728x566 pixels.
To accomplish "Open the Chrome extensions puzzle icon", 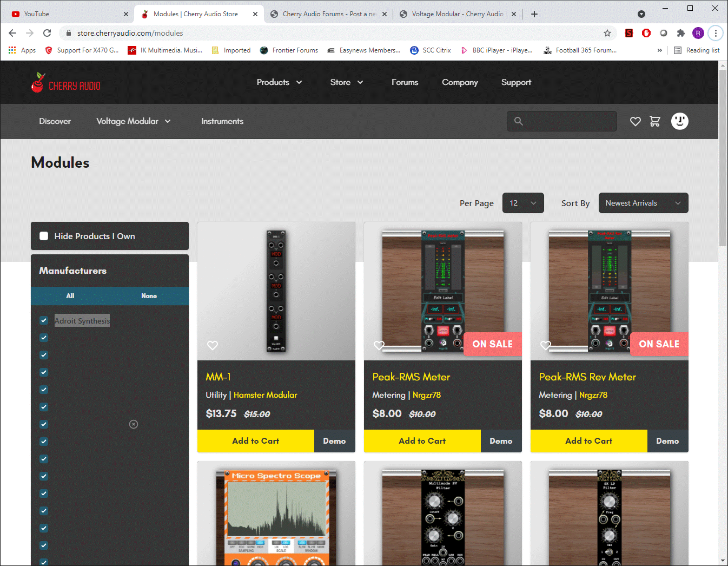I will (681, 33).
